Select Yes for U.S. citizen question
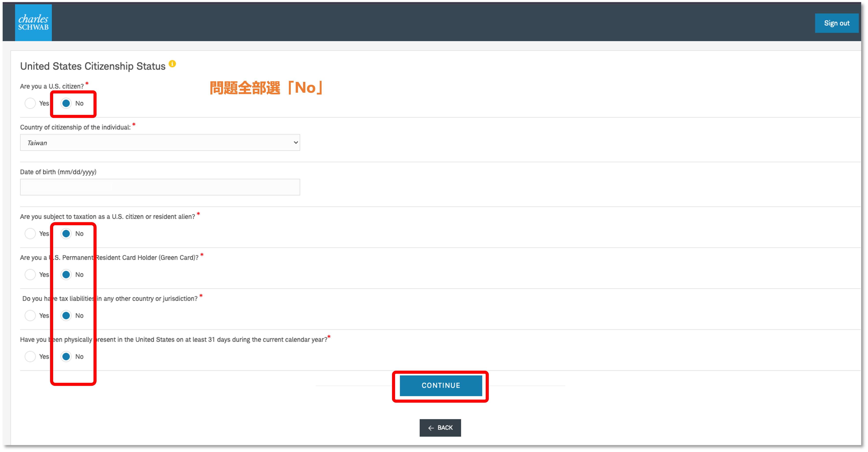The width and height of the screenshot is (868, 452). tap(30, 103)
